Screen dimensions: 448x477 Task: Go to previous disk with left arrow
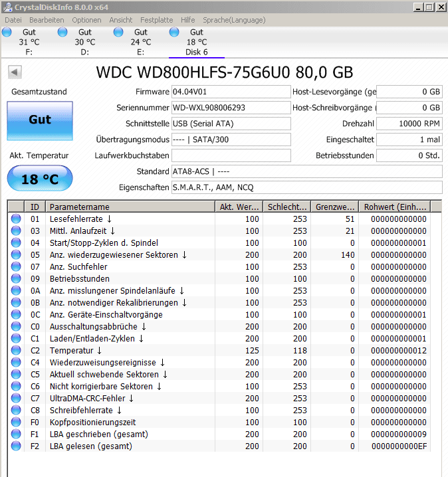(15, 72)
